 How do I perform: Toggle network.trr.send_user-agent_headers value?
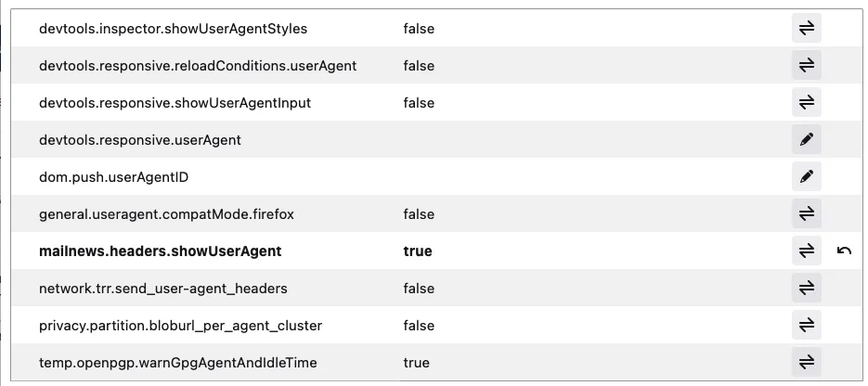tap(807, 288)
